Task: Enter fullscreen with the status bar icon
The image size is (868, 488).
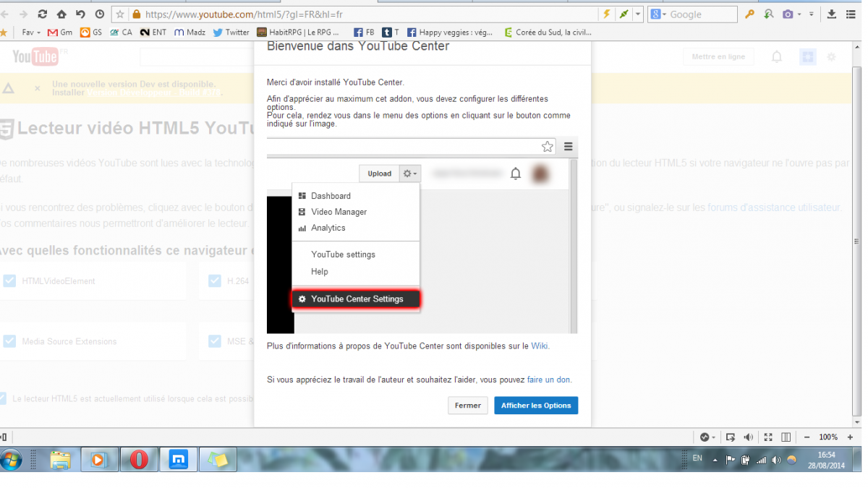Action: coord(768,437)
